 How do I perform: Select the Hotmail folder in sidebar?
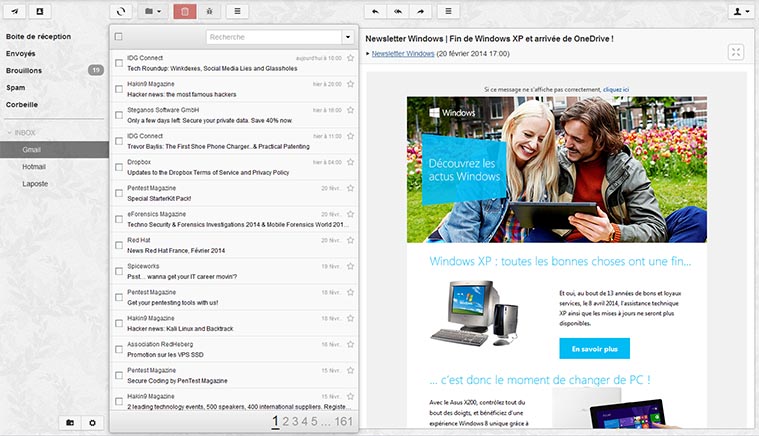35,166
